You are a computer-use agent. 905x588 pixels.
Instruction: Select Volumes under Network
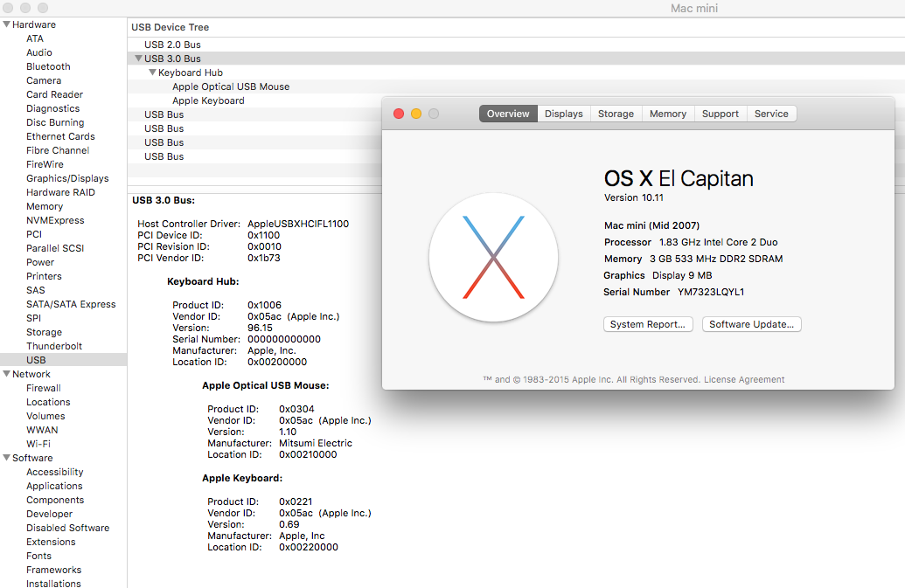pyautogui.click(x=45, y=416)
